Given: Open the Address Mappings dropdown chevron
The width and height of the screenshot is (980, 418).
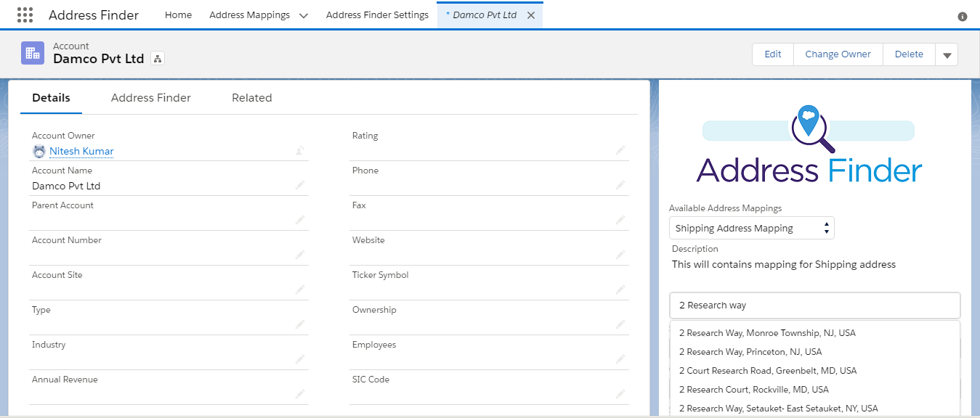Looking at the screenshot, I should [x=303, y=15].
